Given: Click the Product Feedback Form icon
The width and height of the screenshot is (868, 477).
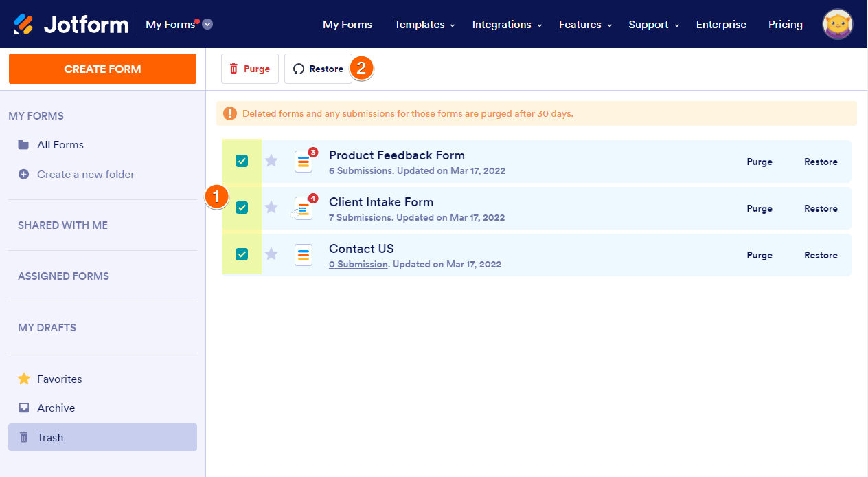Looking at the screenshot, I should pyautogui.click(x=303, y=161).
